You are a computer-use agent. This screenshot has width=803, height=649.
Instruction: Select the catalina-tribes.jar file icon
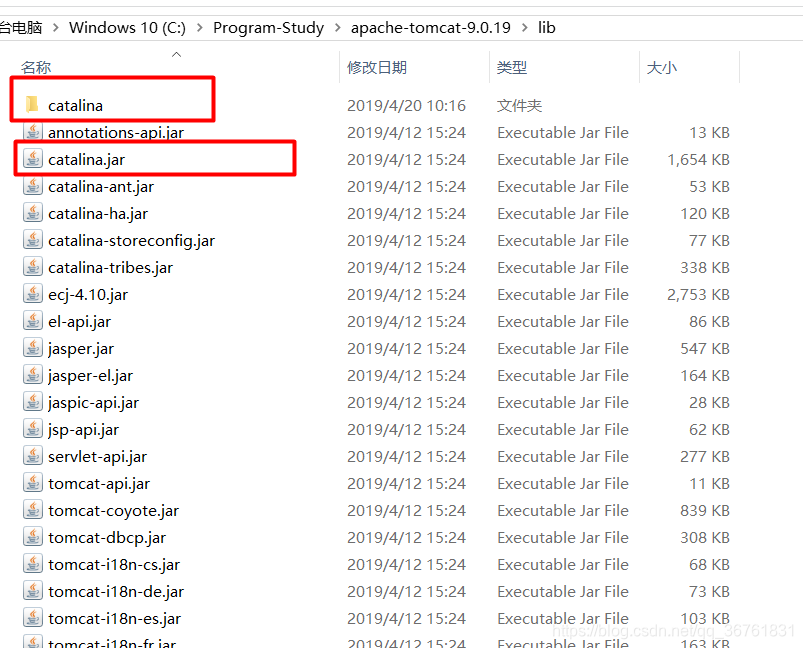tap(33, 267)
